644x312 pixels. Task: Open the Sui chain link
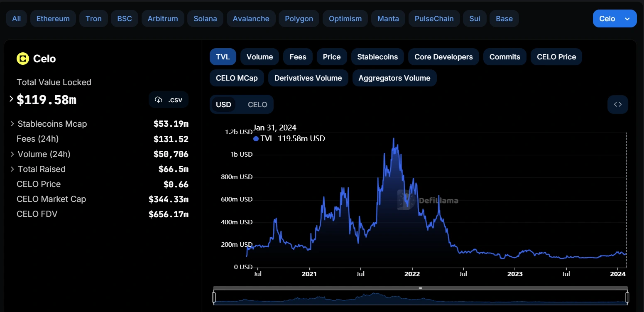pos(475,19)
